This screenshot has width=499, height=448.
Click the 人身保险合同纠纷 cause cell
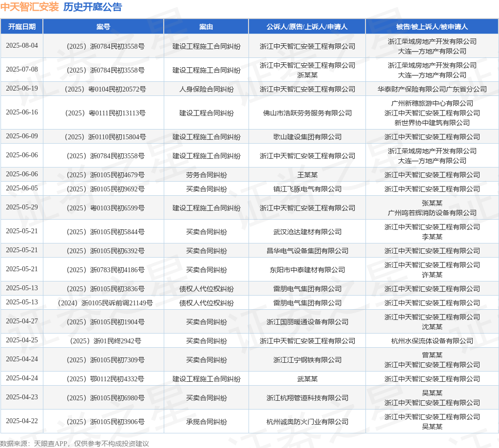[x=206, y=89]
